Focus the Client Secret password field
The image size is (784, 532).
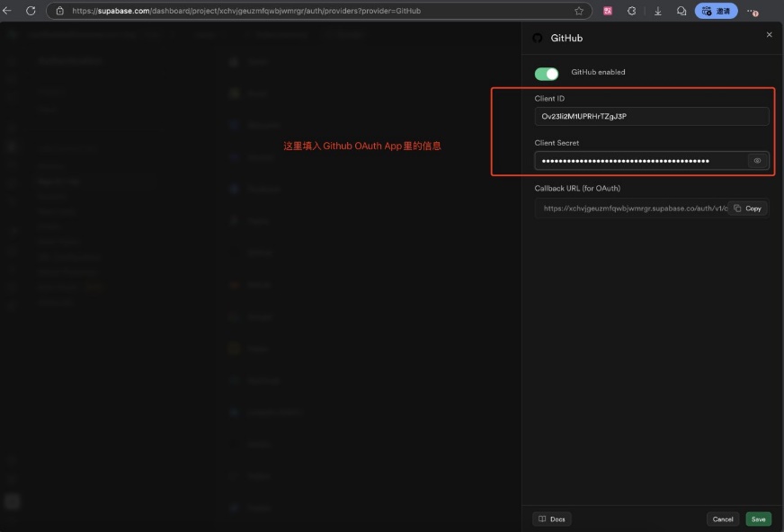pyautogui.click(x=640, y=161)
